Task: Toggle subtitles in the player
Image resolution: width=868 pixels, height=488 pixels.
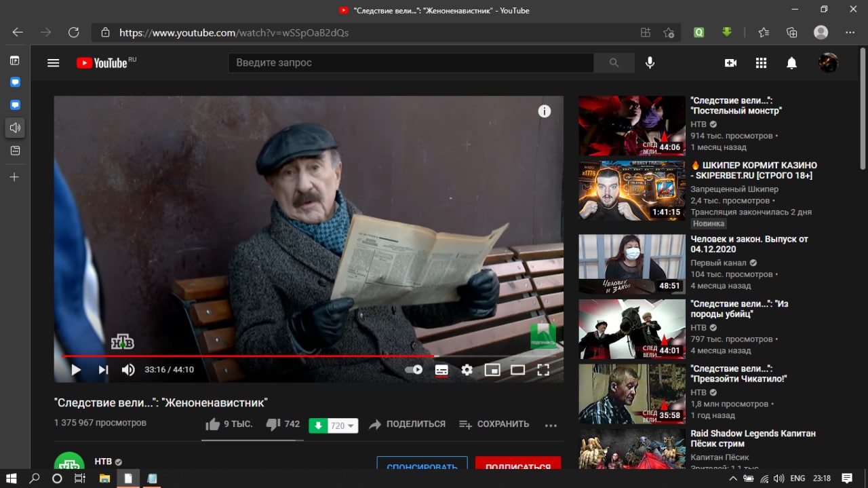Action: [x=441, y=370]
